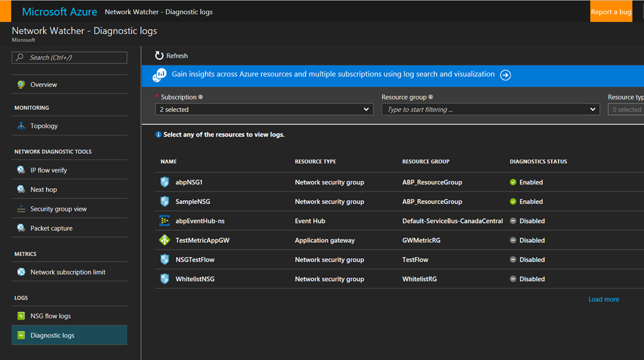Click the Microsoft Azure logo text
Screen dimensions: 644x360
[x=60, y=11]
